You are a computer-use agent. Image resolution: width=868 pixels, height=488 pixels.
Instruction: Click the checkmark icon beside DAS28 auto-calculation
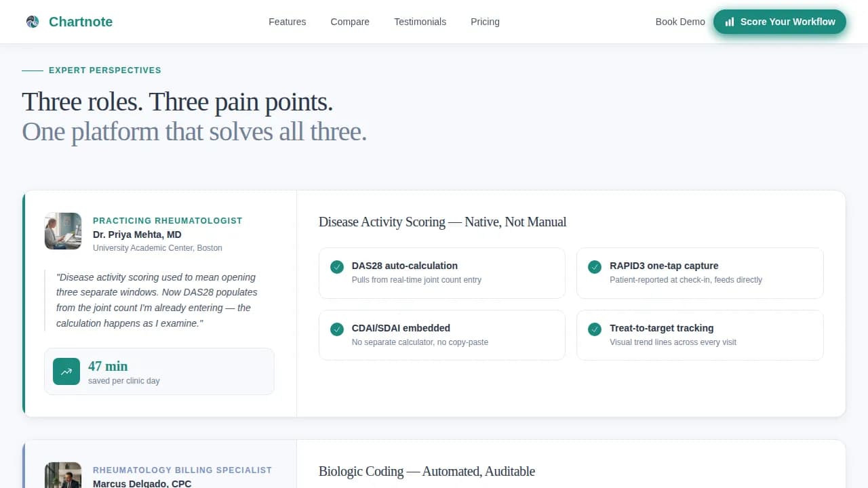[337, 267]
